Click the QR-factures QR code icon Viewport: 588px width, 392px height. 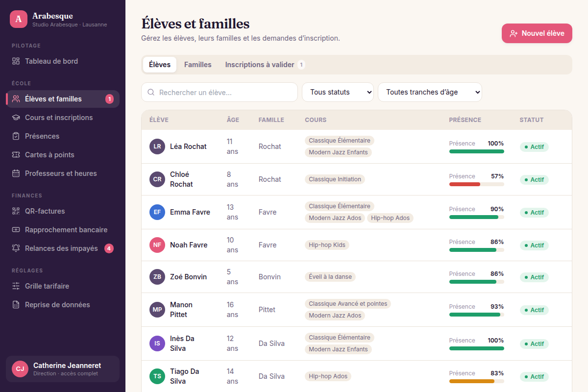16,211
